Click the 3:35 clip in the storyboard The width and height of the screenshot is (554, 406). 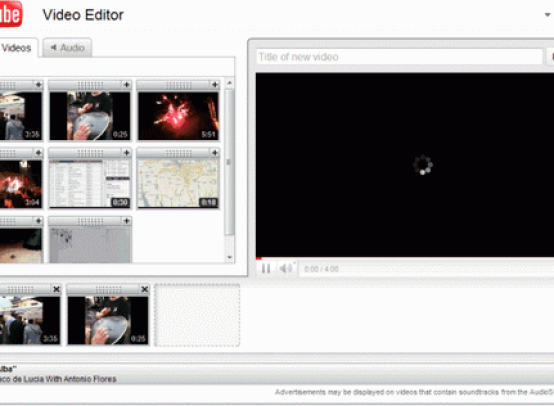click(x=30, y=320)
